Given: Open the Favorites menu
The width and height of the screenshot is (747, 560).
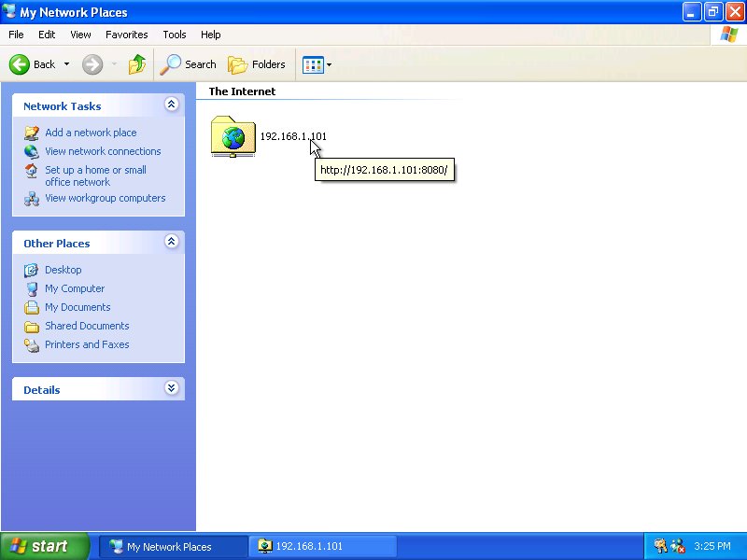Looking at the screenshot, I should point(126,35).
